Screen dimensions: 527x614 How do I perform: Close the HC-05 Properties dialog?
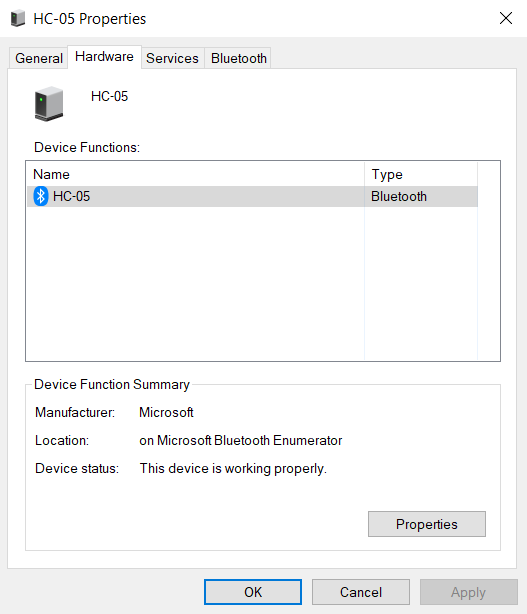(506, 18)
